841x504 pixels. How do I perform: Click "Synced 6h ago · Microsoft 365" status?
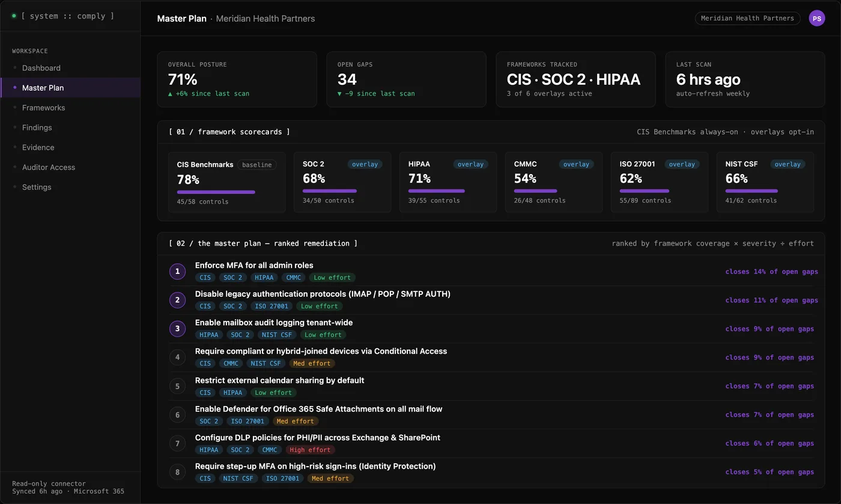[x=68, y=491]
